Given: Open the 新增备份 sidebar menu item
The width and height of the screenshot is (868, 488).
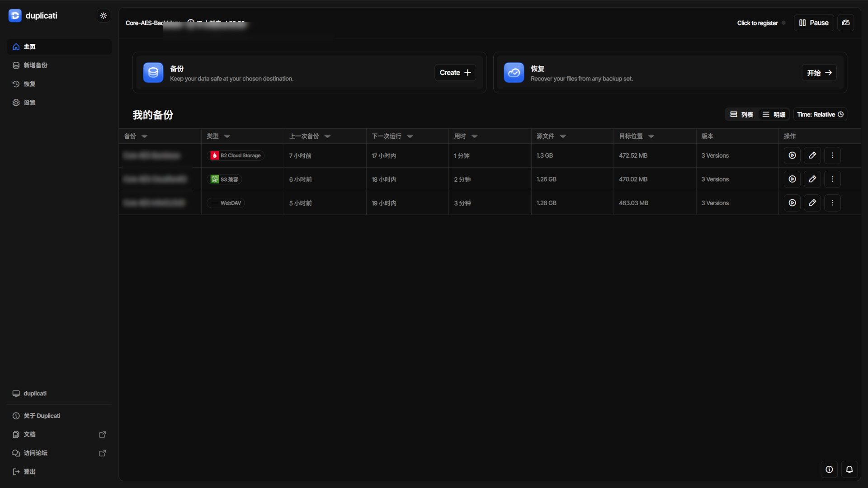Looking at the screenshot, I should click(35, 66).
